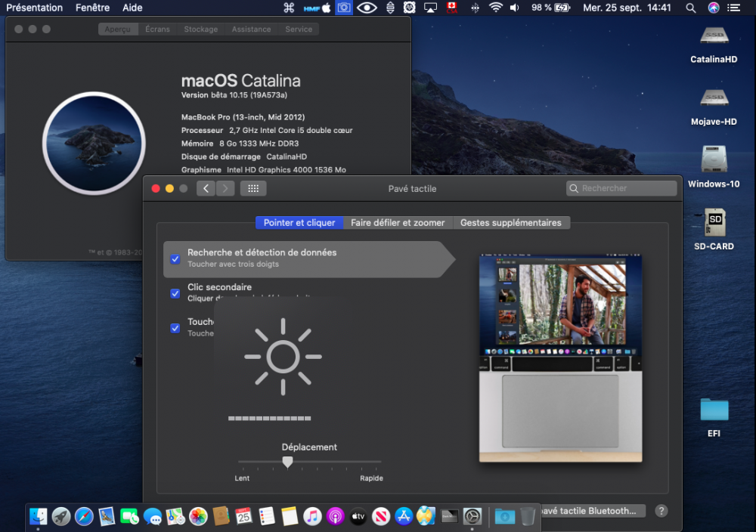Click in the Rechercher search field
Viewport: 756px width, 532px height.
621,188
